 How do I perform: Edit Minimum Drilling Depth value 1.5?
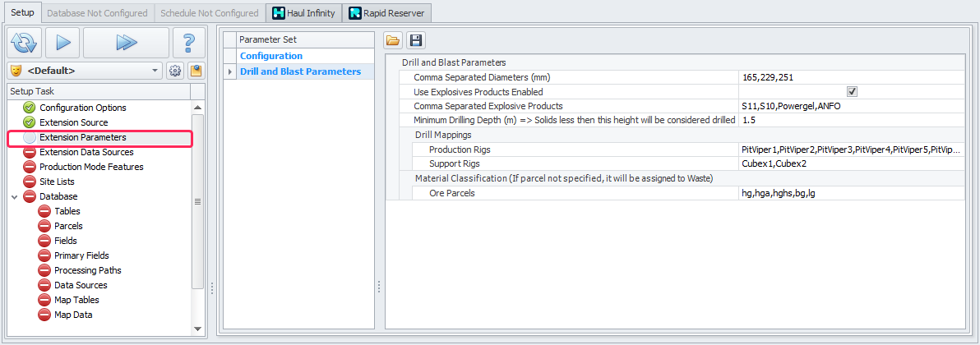coord(851,119)
